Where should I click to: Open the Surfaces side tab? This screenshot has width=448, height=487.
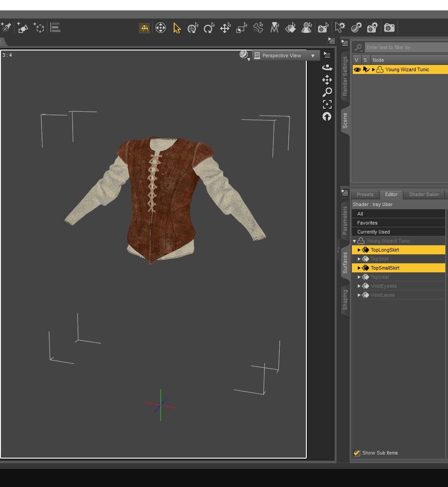(x=345, y=263)
